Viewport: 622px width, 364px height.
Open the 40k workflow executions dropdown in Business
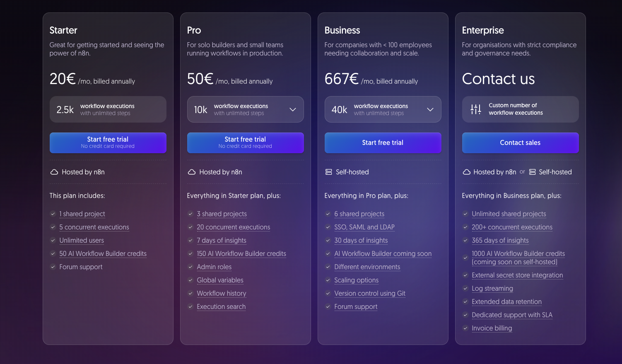tap(430, 109)
